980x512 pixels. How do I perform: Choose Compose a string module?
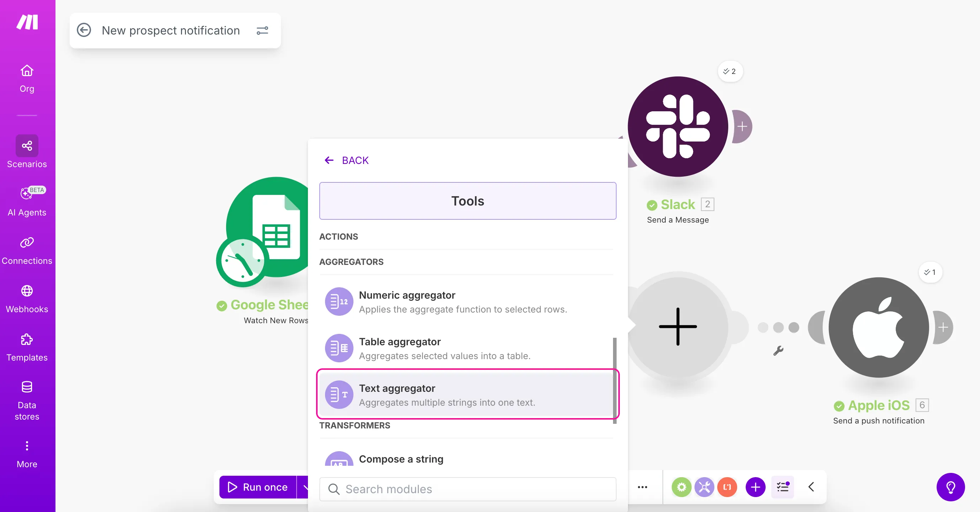tap(466, 459)
